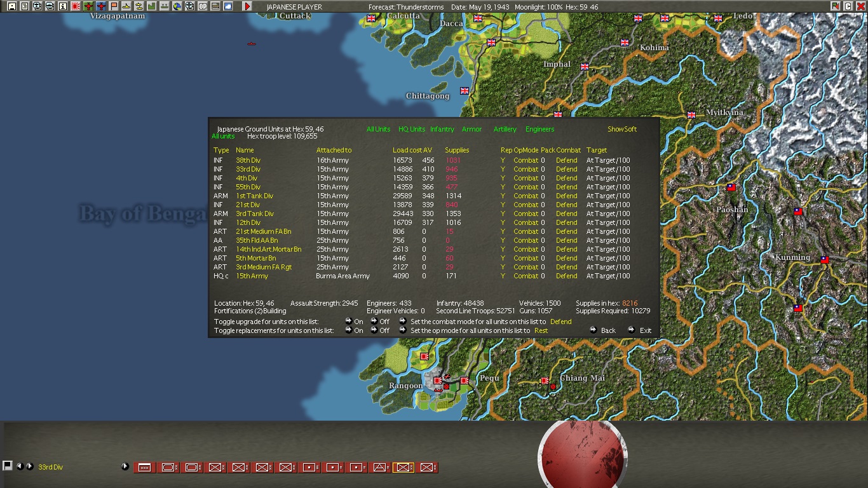
Task: Click the 'Supplies' column header
Action: [x=457, y=151]
